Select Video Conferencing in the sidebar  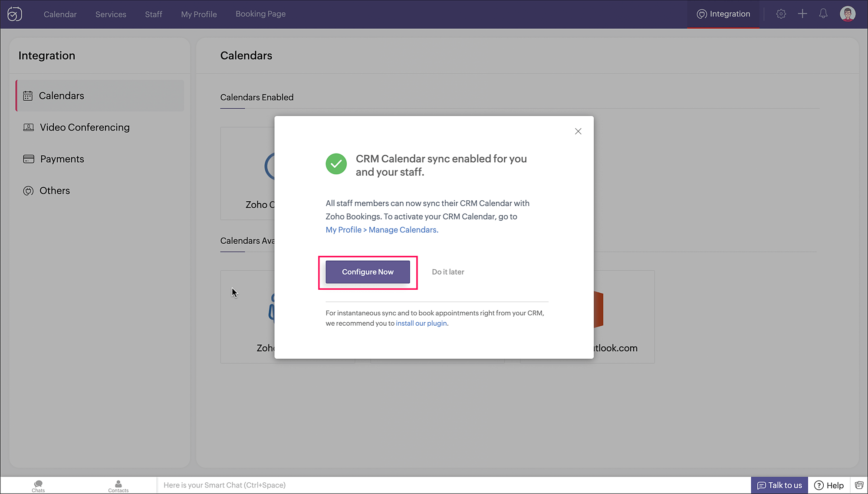[100, 127]
